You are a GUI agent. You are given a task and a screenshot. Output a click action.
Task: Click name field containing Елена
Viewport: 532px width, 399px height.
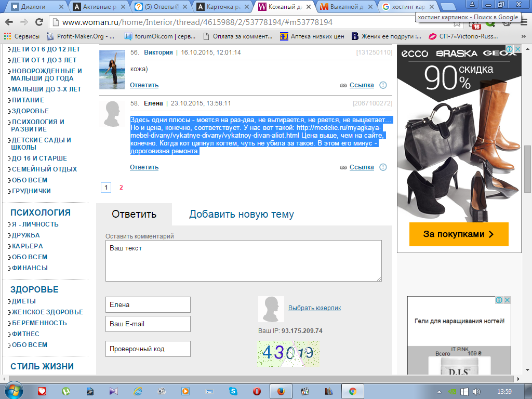148,304
